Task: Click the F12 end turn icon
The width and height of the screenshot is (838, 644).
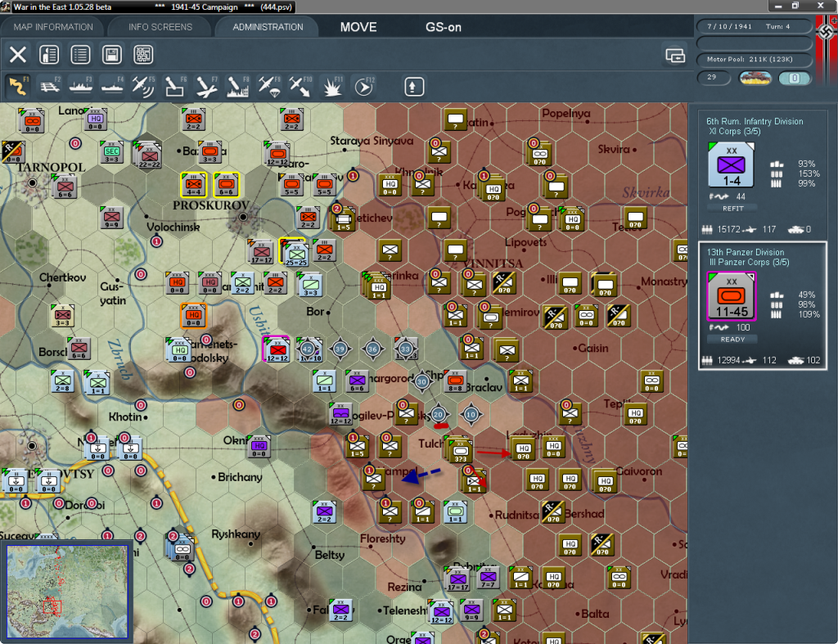Action: 363,86
